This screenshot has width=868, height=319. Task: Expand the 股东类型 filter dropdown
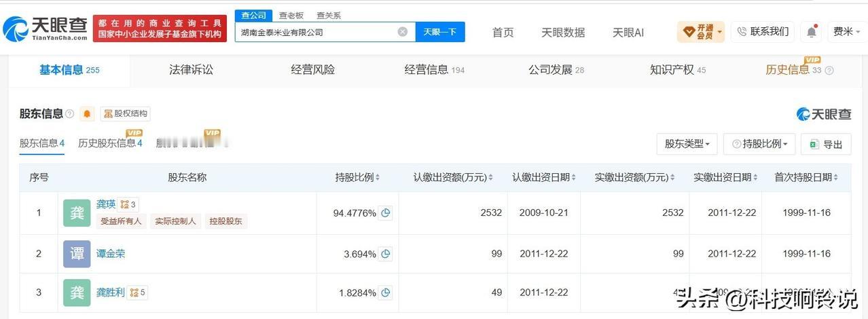tap(687, 144)
